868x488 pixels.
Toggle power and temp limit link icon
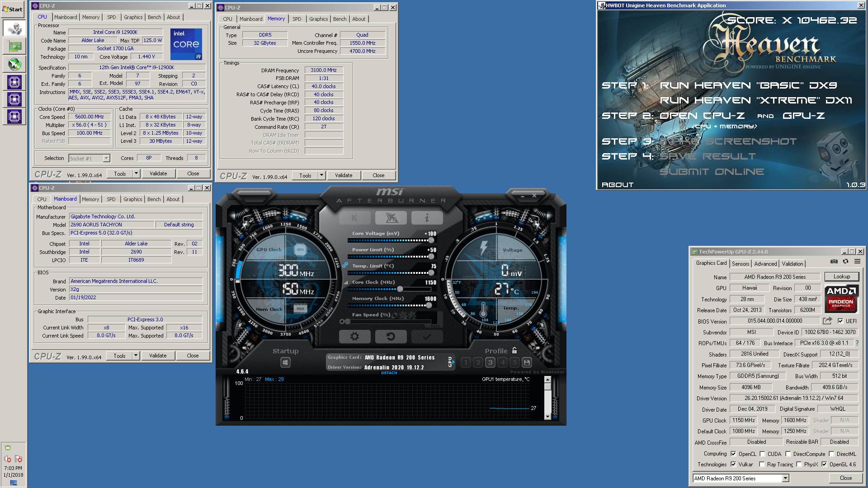click(x=345, y=265)
